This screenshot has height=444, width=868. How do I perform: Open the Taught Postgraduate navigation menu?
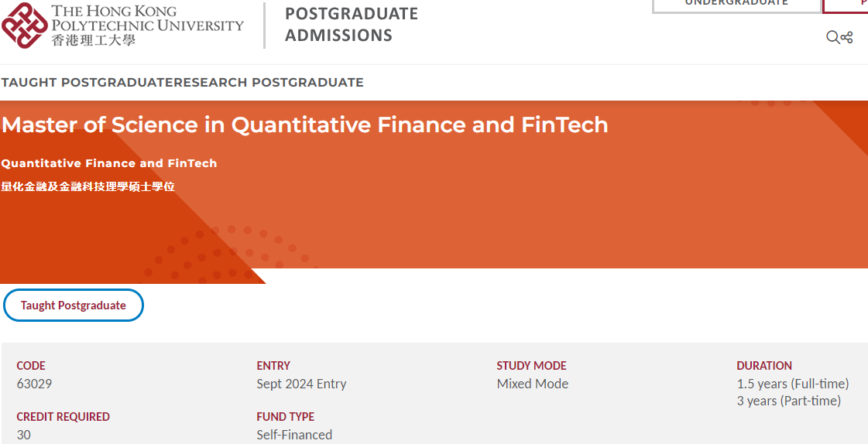(x=86, y=82)
